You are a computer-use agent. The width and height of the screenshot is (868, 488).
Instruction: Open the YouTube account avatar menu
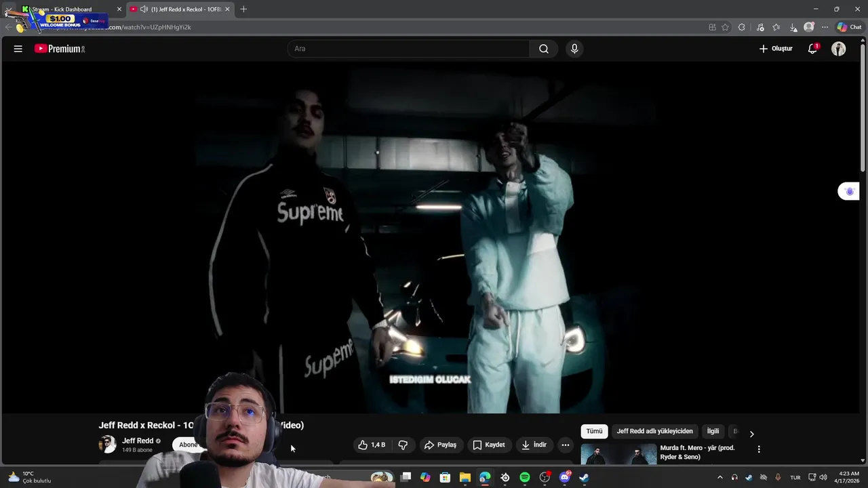point(839,49)
